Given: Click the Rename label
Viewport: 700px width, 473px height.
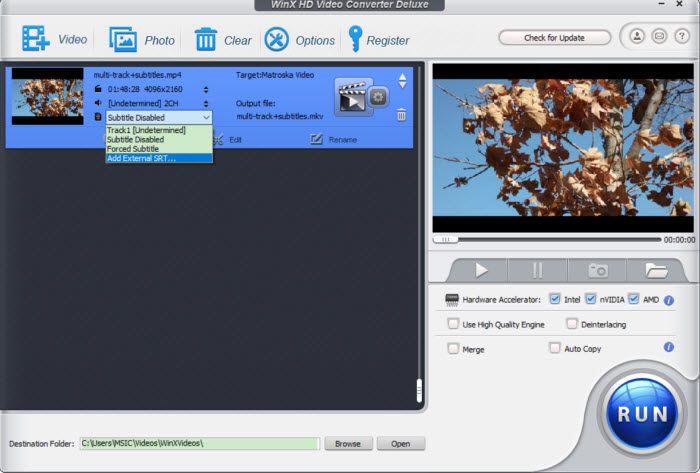Looking at the screenshot, I should [342, 140].
